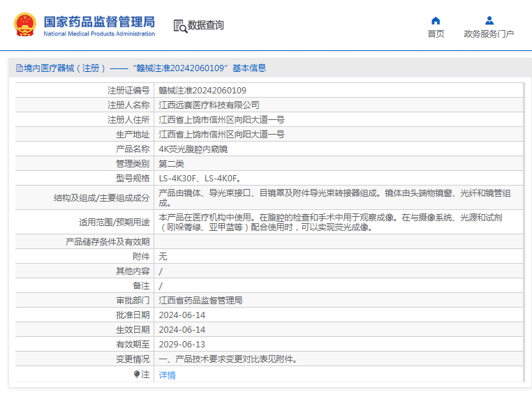Select expiry date 2029-06-13
Screen dimensions: 532x399
click(x=182, y=345)
